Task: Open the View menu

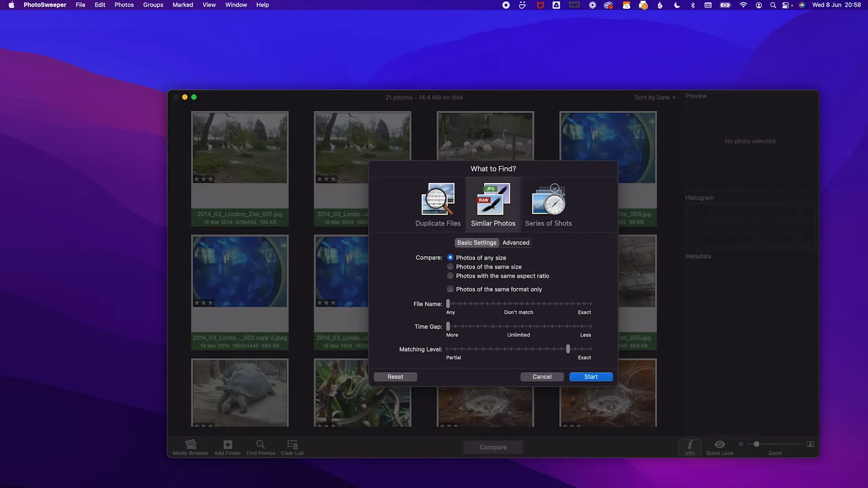Action: coord(209,5)
